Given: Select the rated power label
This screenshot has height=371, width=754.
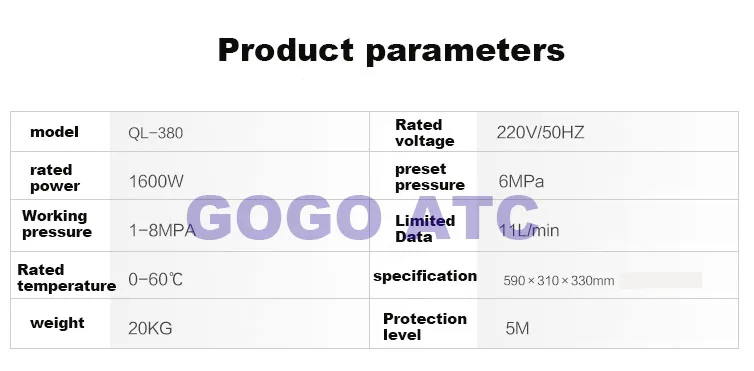Looking at the screenshot, I should (55, 178).
